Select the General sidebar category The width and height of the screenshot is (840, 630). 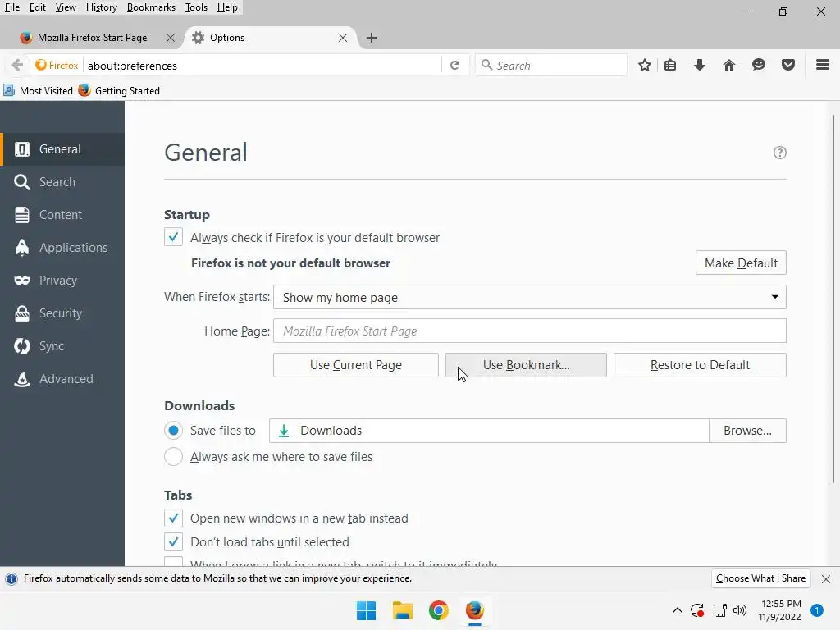click(x=62, y=149)
